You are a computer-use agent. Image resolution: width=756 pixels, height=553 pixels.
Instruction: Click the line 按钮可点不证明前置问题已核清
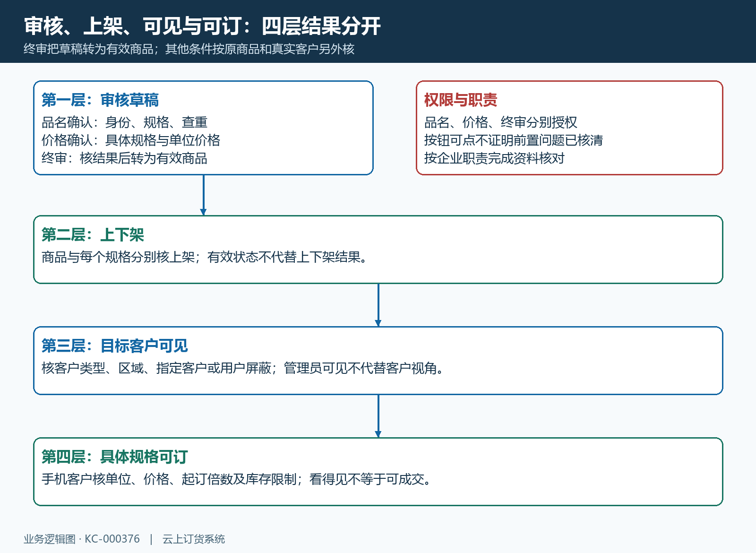tap(514, 140)
